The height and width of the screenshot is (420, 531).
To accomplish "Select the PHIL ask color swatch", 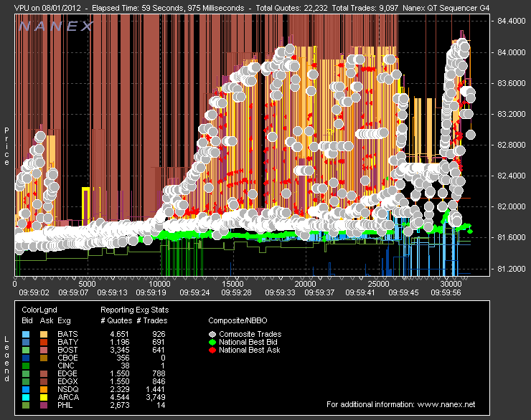I will coord(44,405).
